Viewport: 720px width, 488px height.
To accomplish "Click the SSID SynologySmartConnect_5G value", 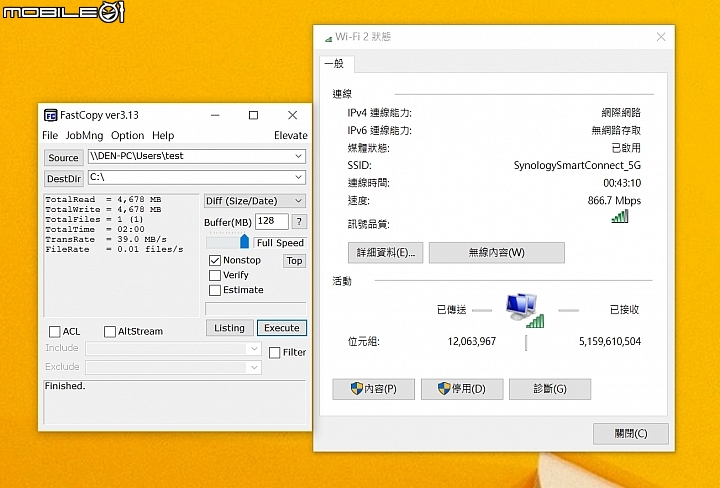I will click(577, 165).
